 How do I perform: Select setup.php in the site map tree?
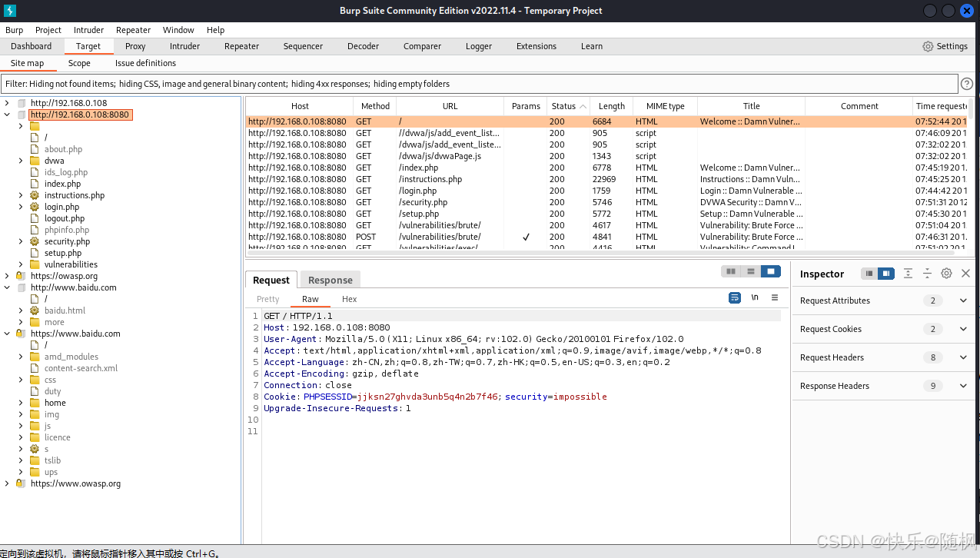(x=63, y=253)
